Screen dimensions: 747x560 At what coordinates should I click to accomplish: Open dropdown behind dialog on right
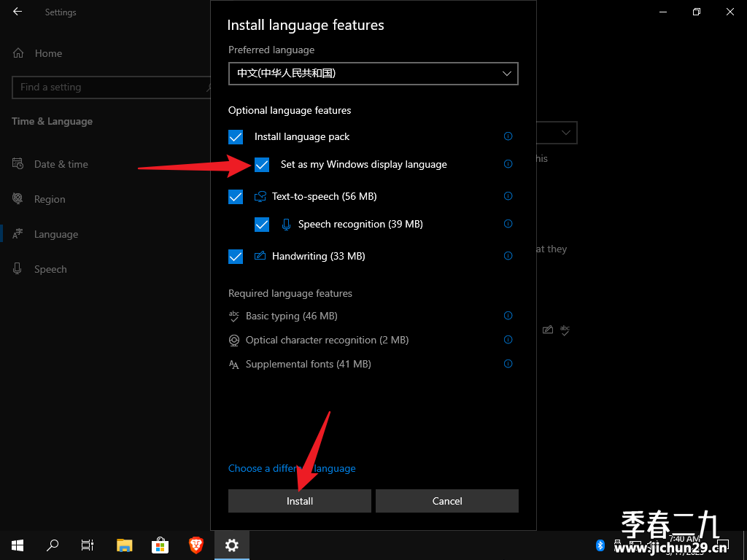coord(557,133)
